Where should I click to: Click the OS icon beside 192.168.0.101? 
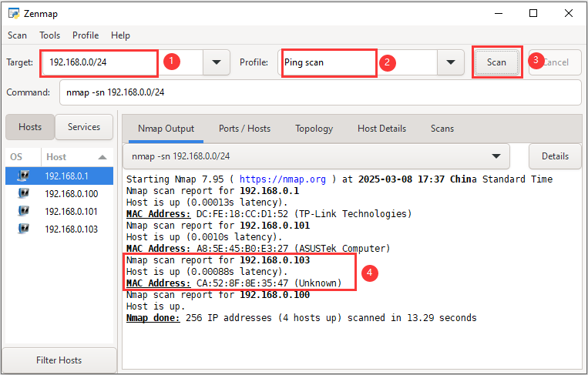23,211
